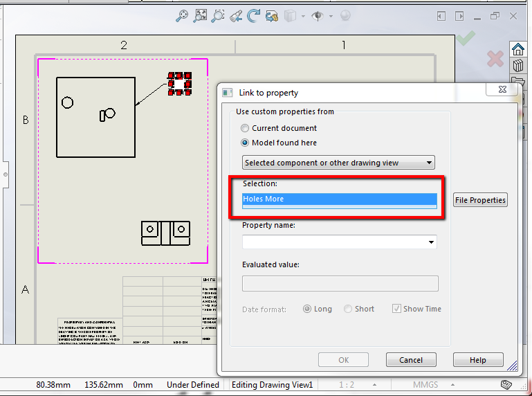Select the Zoom to Area tool
Screen dimensions: 532x396
(x=218, y=16)
